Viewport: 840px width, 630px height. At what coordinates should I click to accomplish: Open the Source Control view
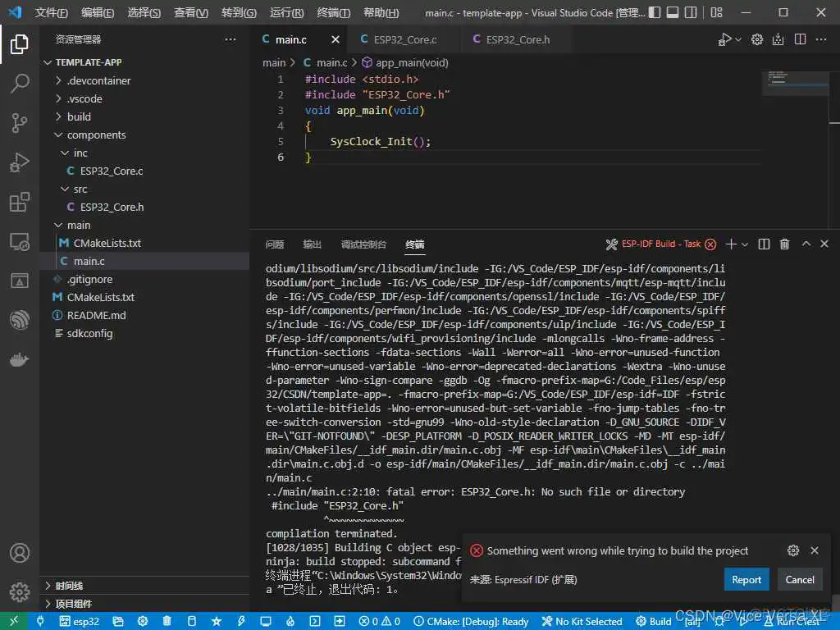[18, 122]
